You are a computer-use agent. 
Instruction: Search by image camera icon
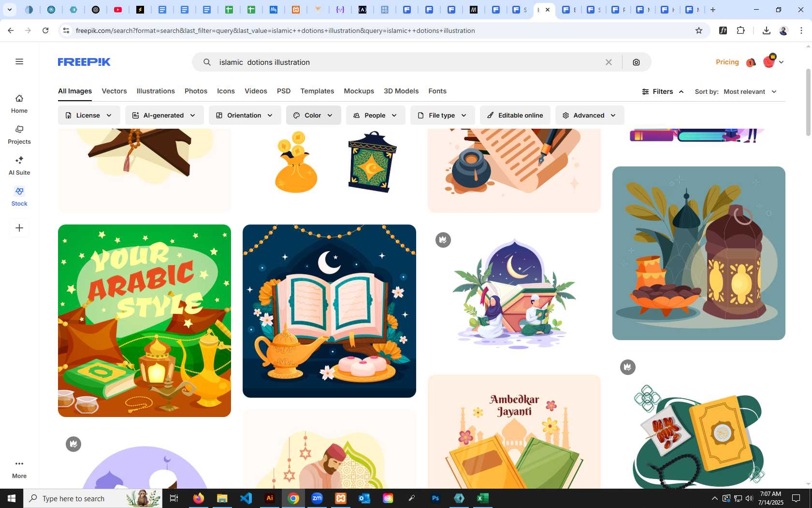click(x=636, y=62)
